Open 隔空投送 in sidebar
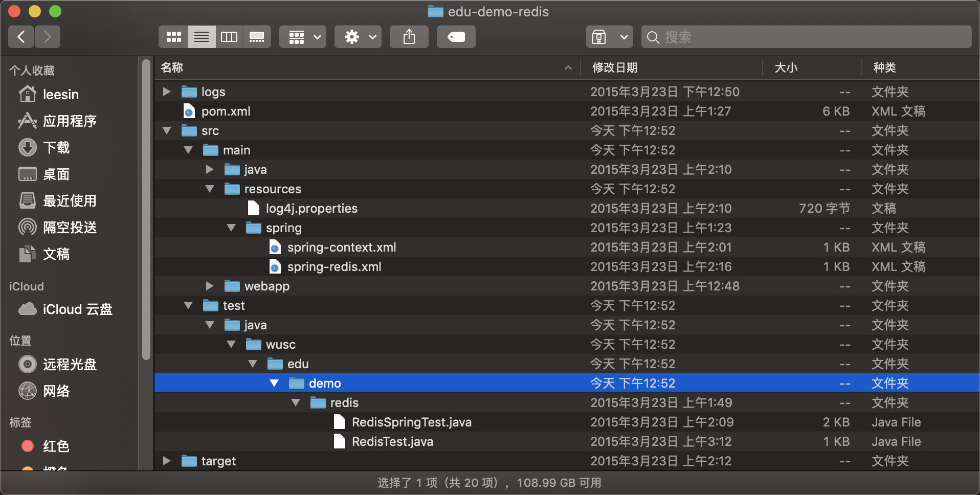This screenshot has width=980, height=495. [57, 228]
